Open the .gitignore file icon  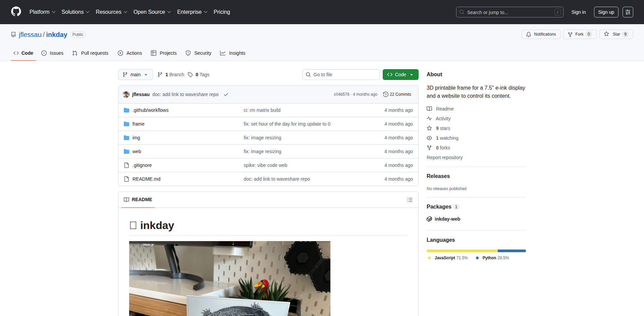[x=126, y=165]
